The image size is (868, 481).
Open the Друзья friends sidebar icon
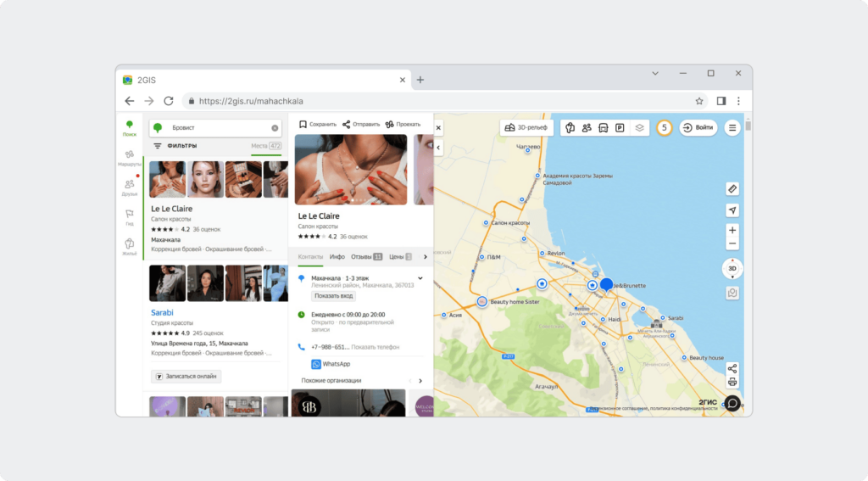pos(129,186)
